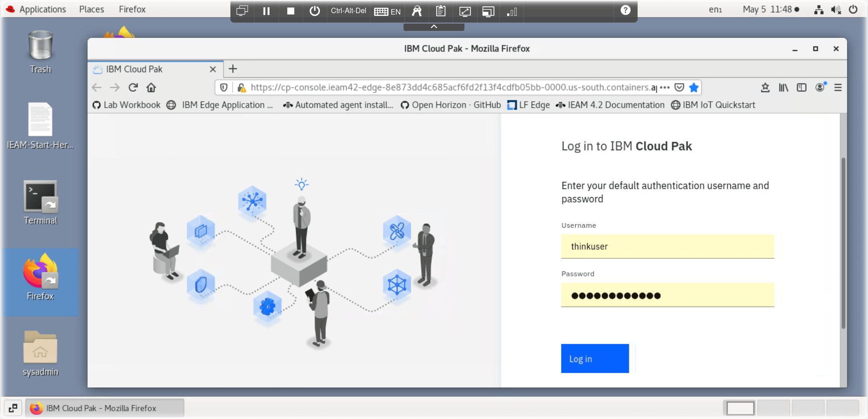Image resolution: width=868 pixels, height=419 pixels.
Task: Click the power icon in remote toolbar
Action: point(314,11)
